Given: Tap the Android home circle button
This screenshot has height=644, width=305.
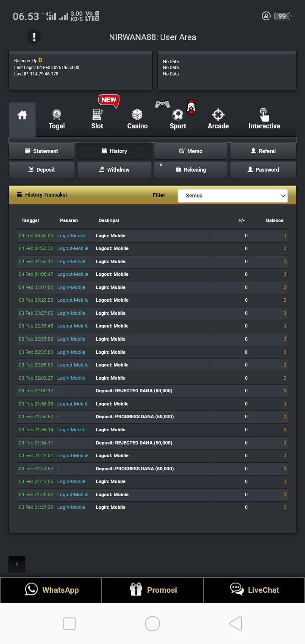Looking at the screenshot, I should (152, 624).
